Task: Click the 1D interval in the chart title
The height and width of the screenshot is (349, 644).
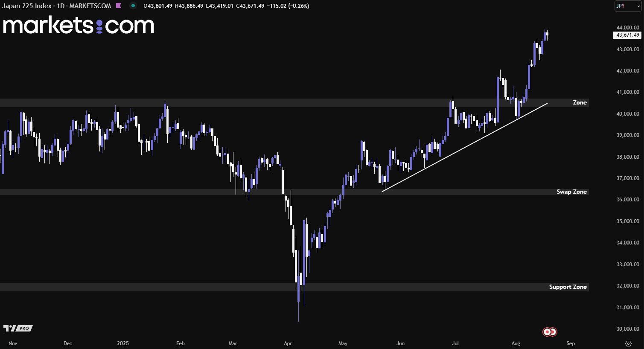Action: [60, 6]
